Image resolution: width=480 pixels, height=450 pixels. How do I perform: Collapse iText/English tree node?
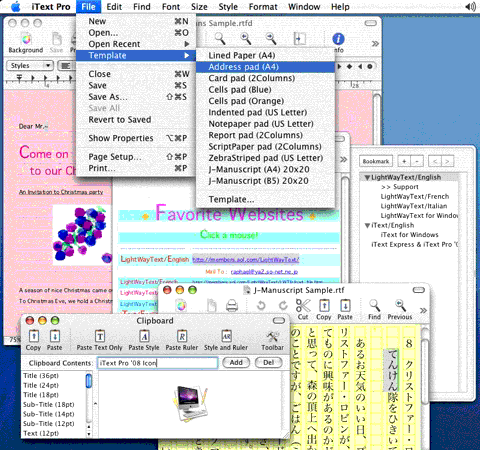click(x=367, y=226)
